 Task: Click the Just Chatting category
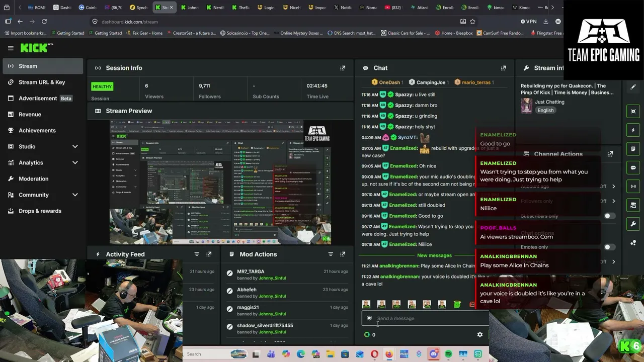[549, 102]
